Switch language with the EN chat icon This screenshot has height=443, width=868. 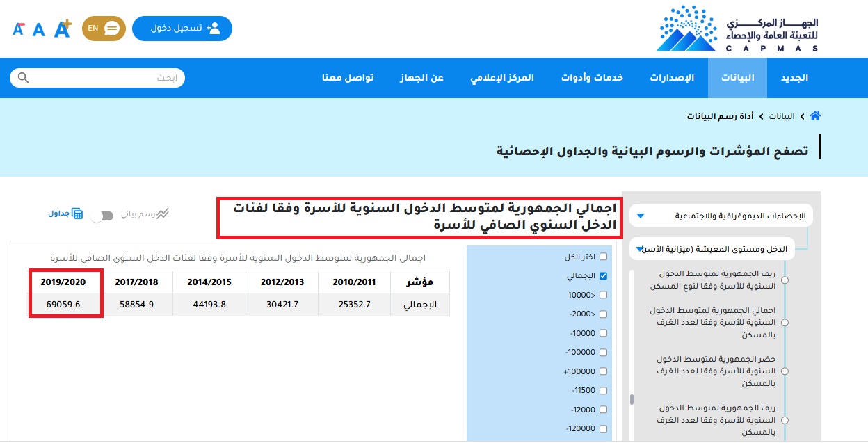[x=104, y=29]
